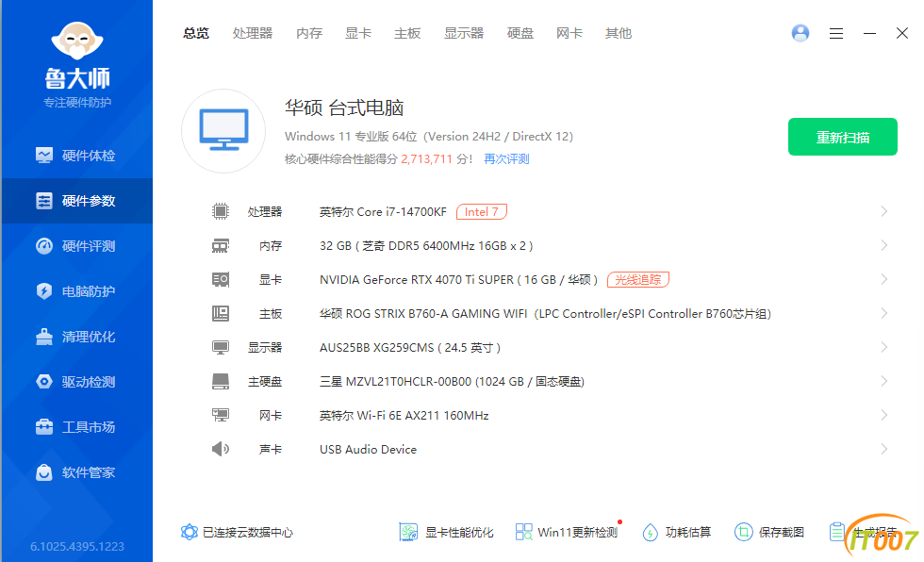Expand the 显卡 row chevron
The height and width of the screenshot is (562, 924).
pyautogui.click(x=884, y=279)
